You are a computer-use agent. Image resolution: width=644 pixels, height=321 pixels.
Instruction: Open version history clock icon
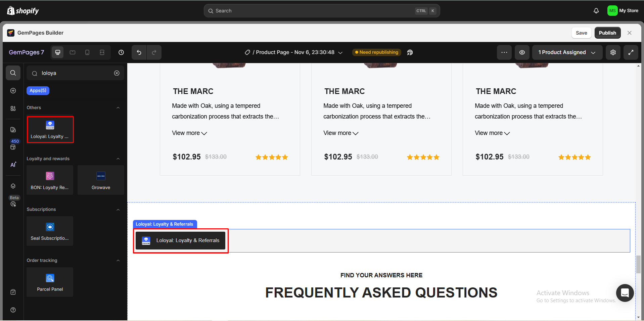point(121,52)
